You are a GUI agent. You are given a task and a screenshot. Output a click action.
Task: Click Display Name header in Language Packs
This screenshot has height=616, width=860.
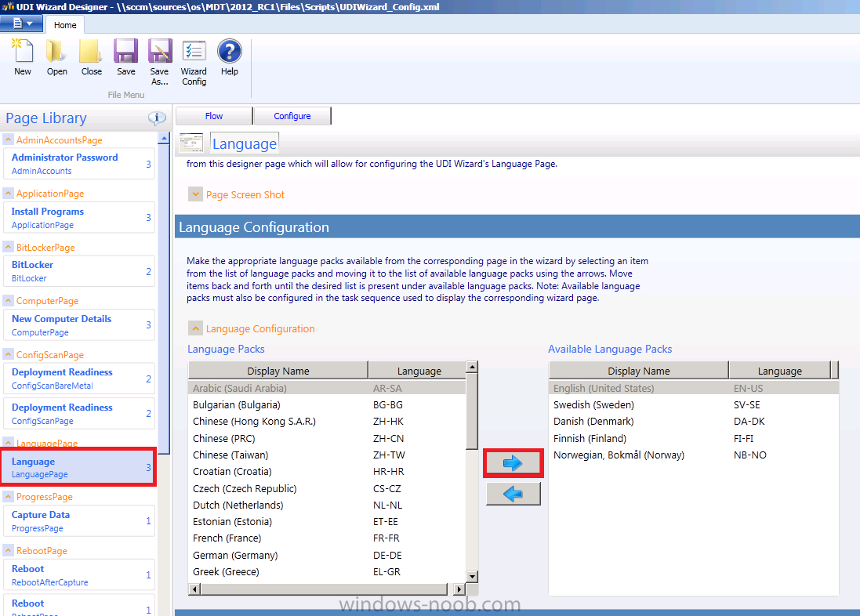(x=278, y=371)
